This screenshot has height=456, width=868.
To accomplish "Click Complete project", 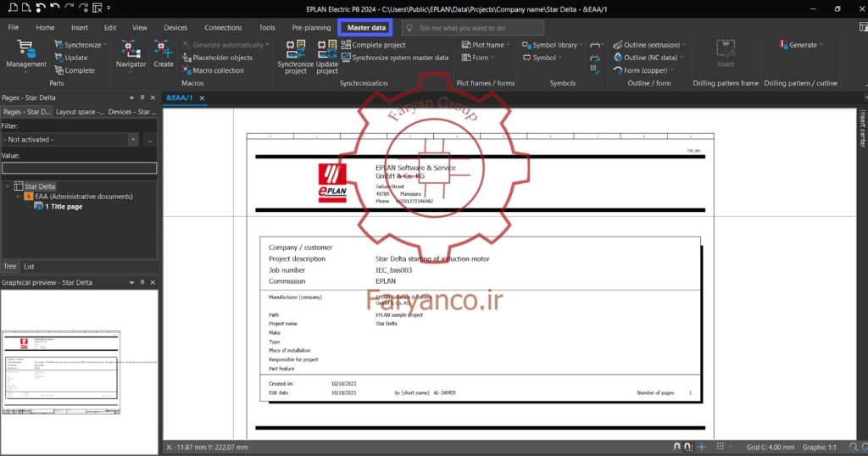I will click(374, 45).
